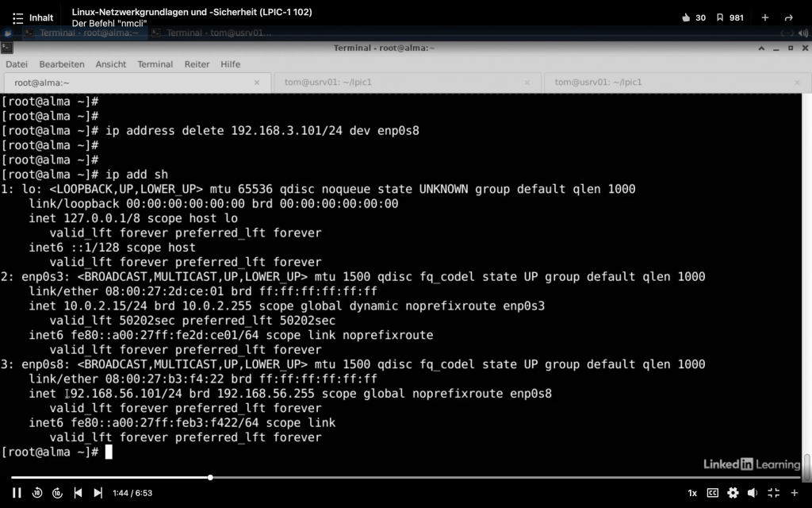The width and height of the screenshot is (812, 508).
Task: Like the course with thumbs up
Action: tap(687, 17)
